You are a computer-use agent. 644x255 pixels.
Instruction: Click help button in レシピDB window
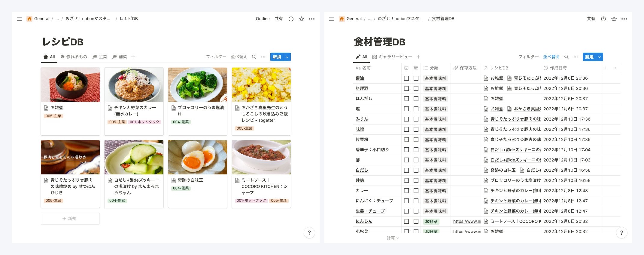click(x=309, y=233)
